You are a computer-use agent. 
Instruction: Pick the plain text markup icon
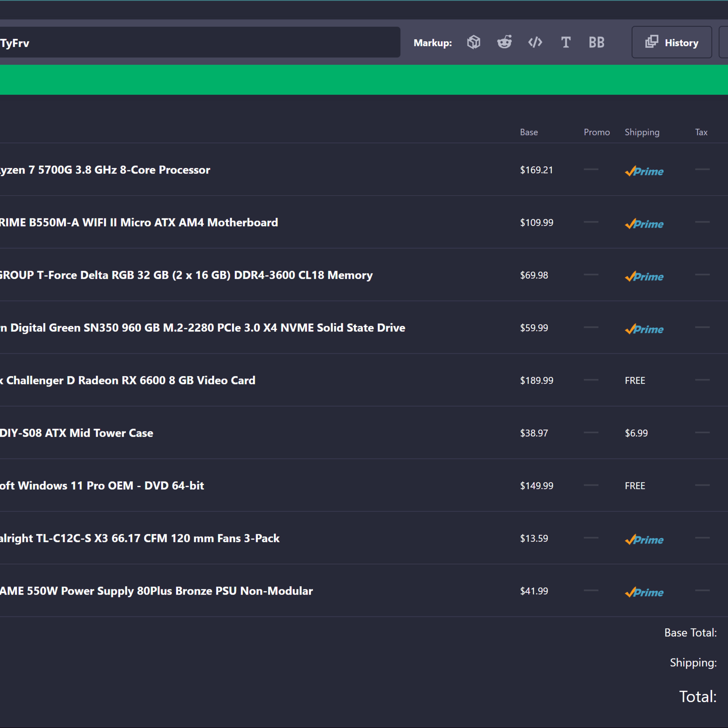click(566, 42)
